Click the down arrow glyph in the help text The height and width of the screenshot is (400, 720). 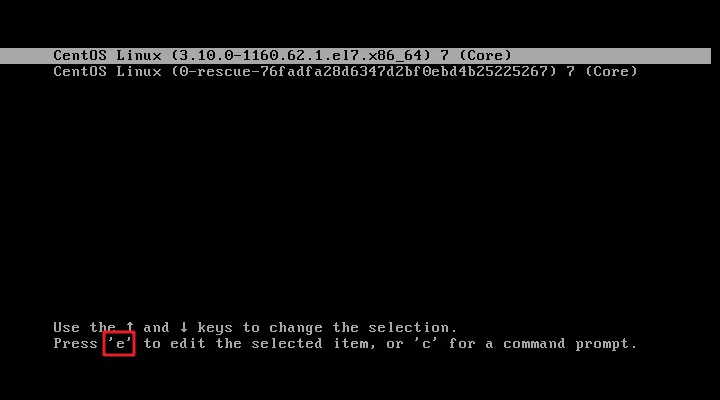(184, 327)
